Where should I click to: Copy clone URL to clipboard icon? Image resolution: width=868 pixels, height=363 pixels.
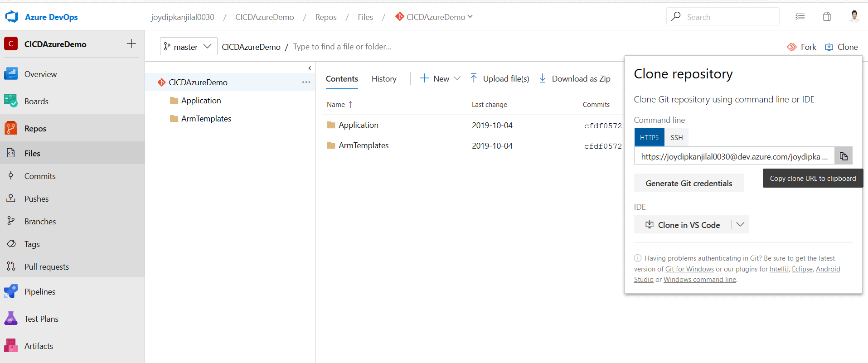click(844, 156)
